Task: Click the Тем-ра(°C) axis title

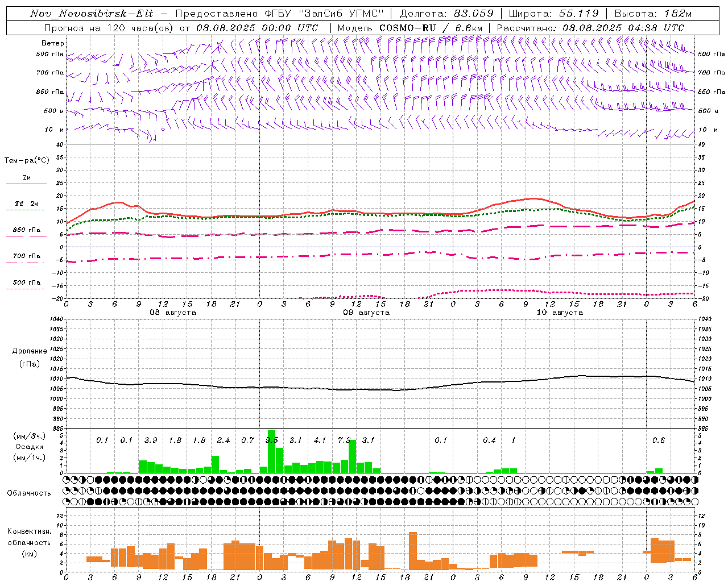Action: [27, 161]
